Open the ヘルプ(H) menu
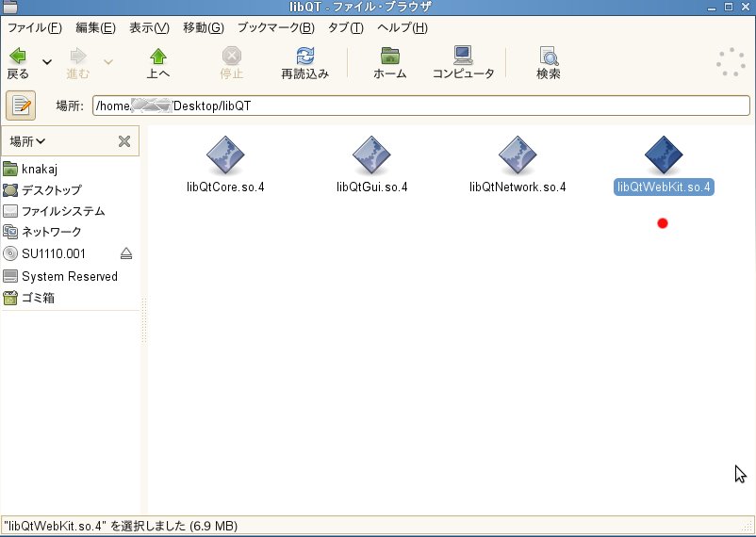 pos(403,28)
